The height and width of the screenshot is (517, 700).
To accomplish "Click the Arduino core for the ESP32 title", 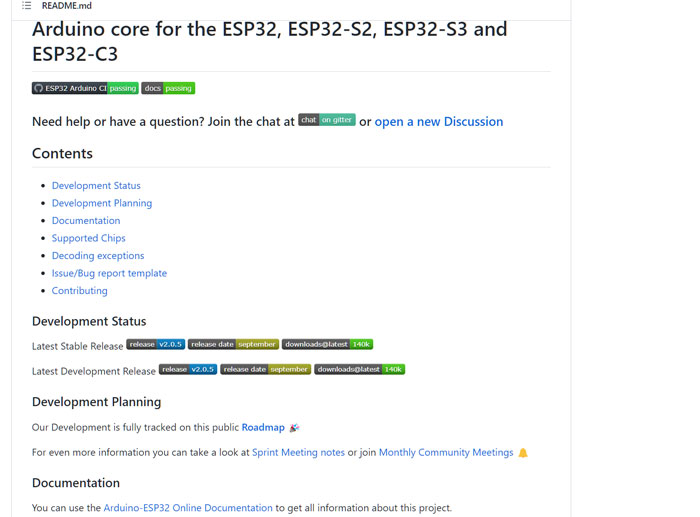I will 270,42.
